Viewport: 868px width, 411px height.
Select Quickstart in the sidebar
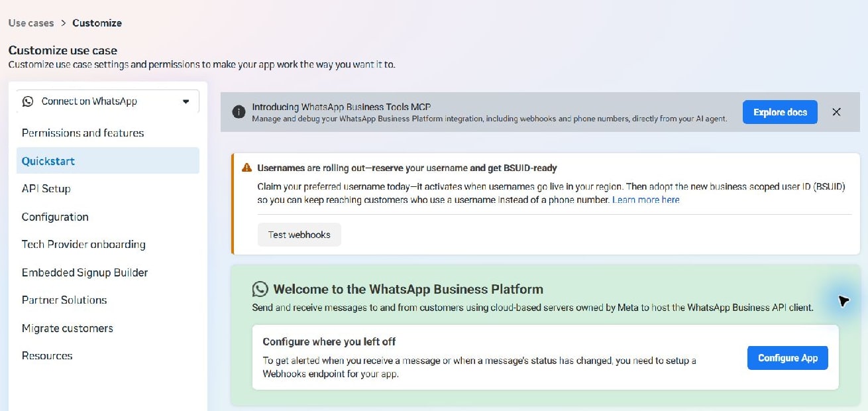tap(108, 161)
